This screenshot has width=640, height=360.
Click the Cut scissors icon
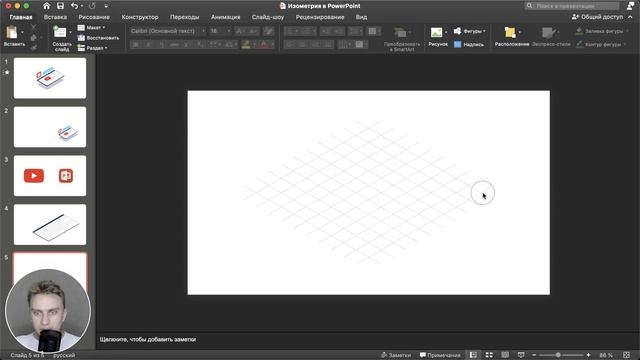click(33, 27)
